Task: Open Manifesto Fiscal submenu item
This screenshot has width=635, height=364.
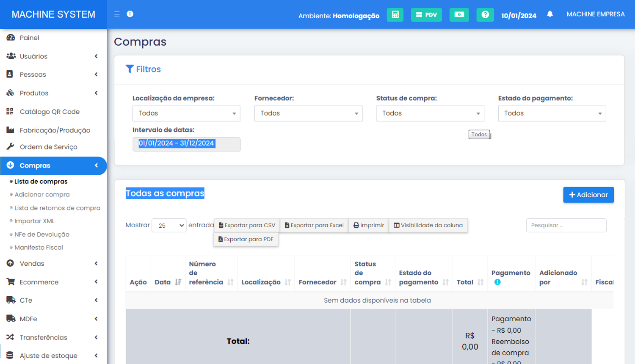Action: tap(39, 247)
